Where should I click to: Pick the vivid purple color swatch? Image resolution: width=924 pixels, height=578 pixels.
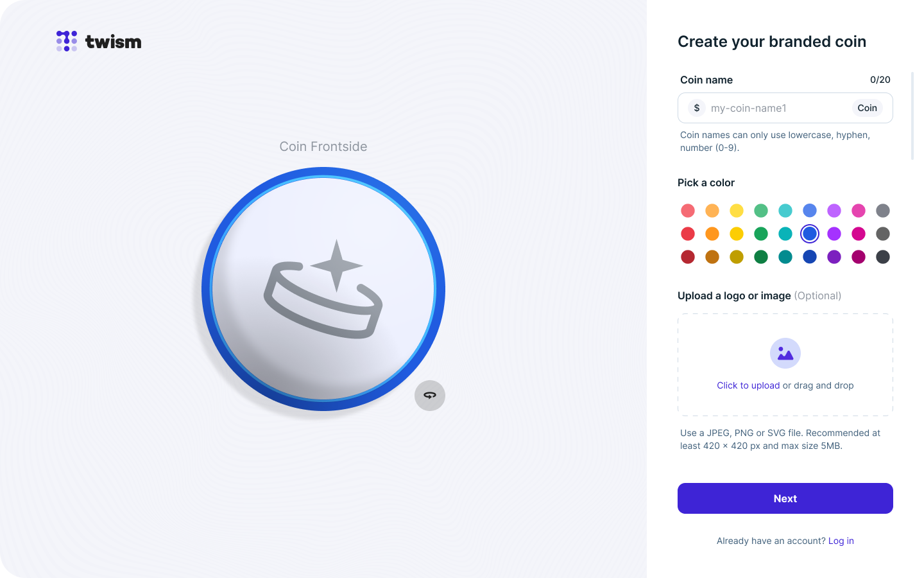834,234
